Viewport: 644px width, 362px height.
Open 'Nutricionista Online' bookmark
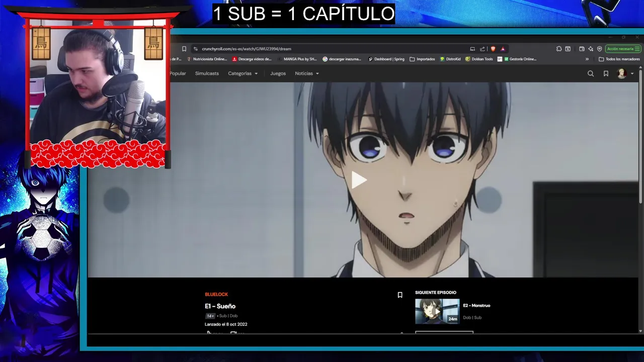(x=207, y=59)
